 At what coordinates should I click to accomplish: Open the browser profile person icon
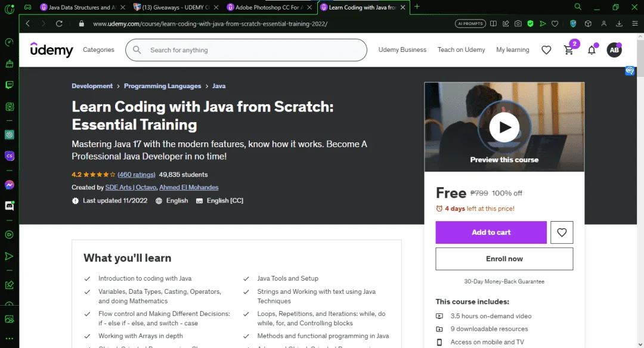[x=603, y=24]
